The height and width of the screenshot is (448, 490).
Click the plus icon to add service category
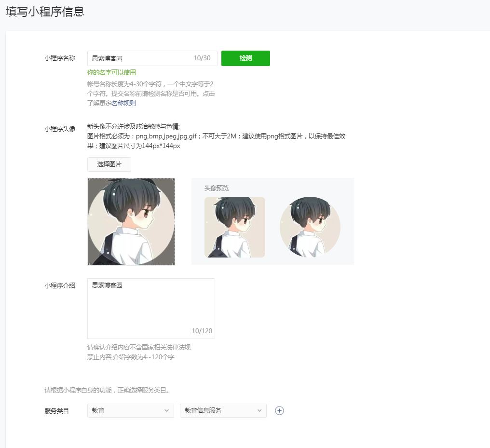point(279,410)
